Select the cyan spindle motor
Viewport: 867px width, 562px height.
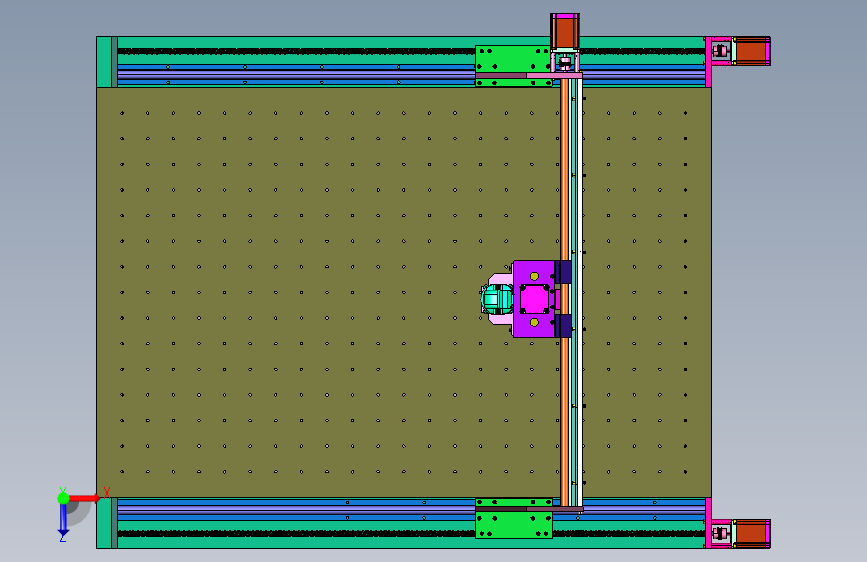[x=496, y=299]
